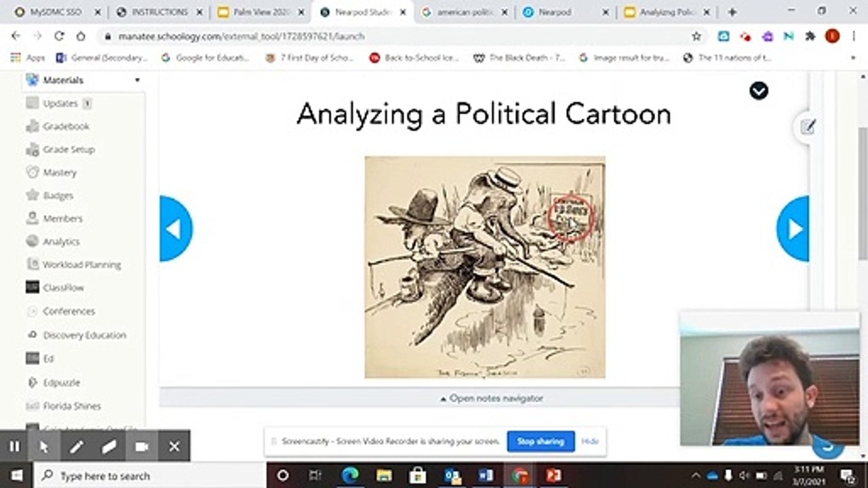This screenshot has width=868, height=488.
Task: Open Updates in the course sidebar
Action: pyautogui.click(x=60, y=103)
